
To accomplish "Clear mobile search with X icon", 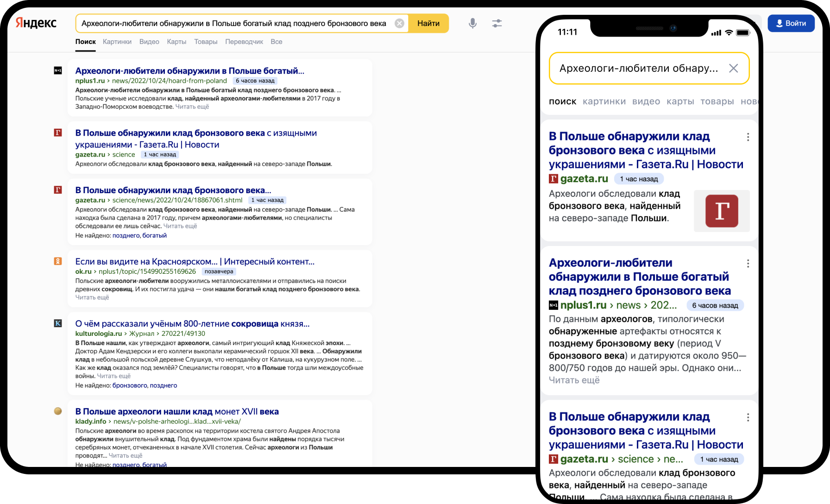I will (734, 69).
